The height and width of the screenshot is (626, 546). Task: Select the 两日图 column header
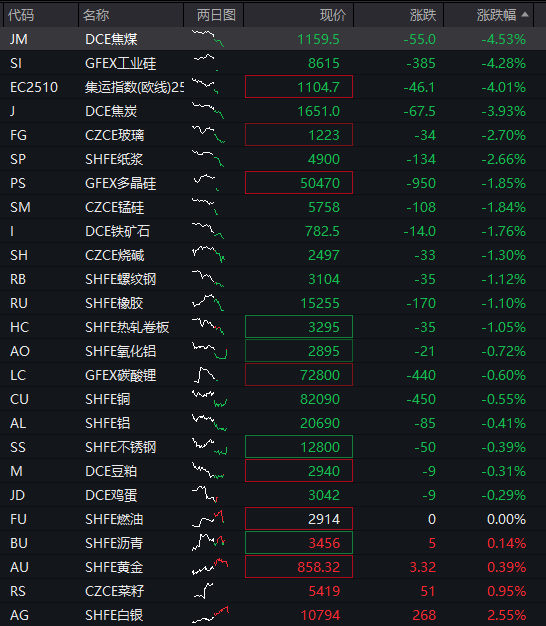(x=214, y=15)
